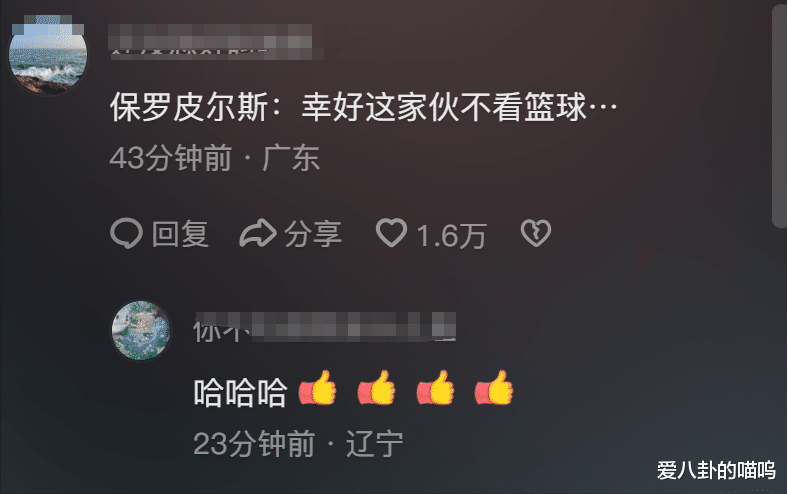Open the ocean wave profile avatar
The width and height of the screenshot is (788, 494).
coord(48,55)
